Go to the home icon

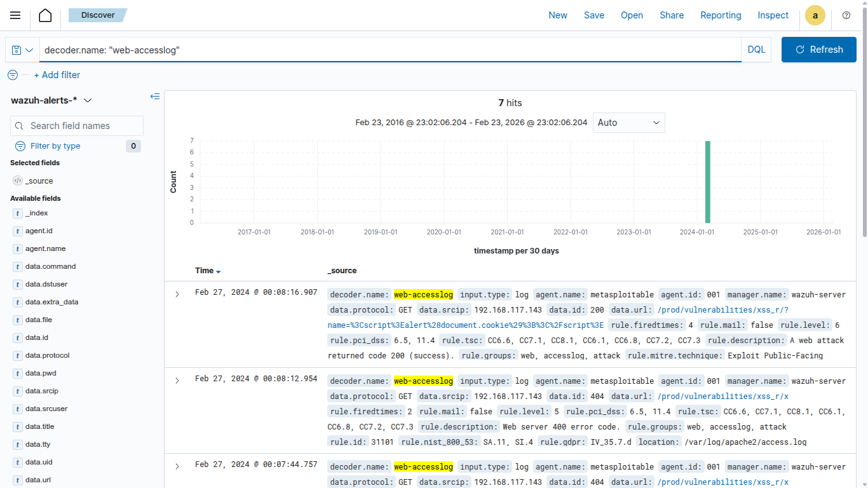45,15
